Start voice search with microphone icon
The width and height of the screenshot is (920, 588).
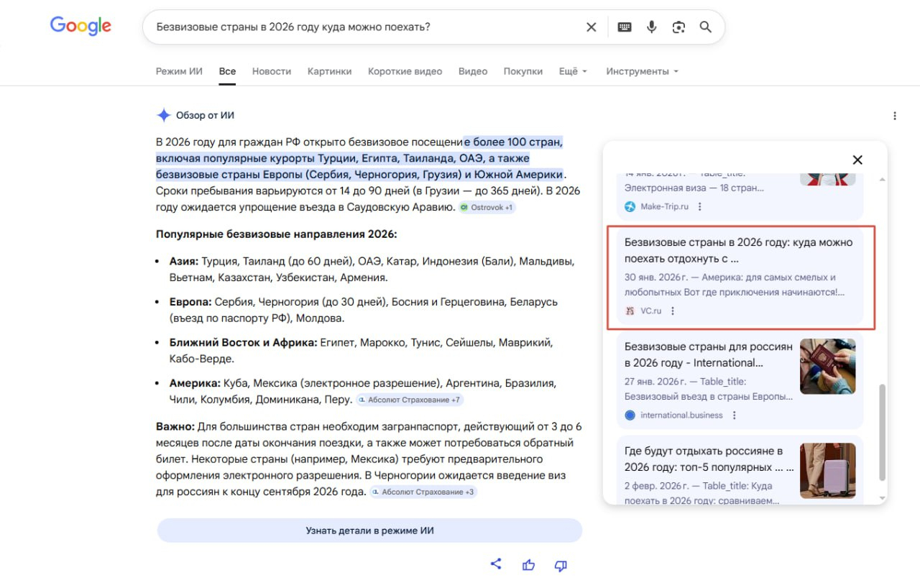651,27
